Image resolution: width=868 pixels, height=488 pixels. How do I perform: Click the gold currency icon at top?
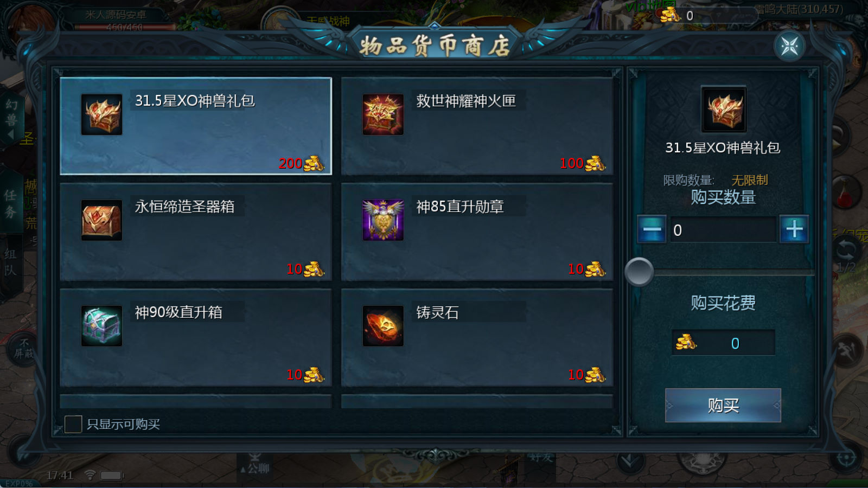pyautogui.click(x=670, y=15)
